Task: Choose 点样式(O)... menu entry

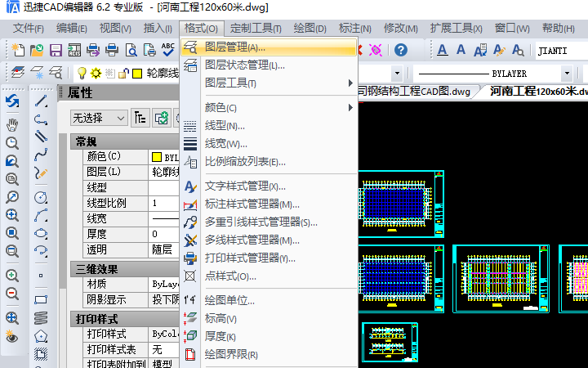Action: [269, 276]
